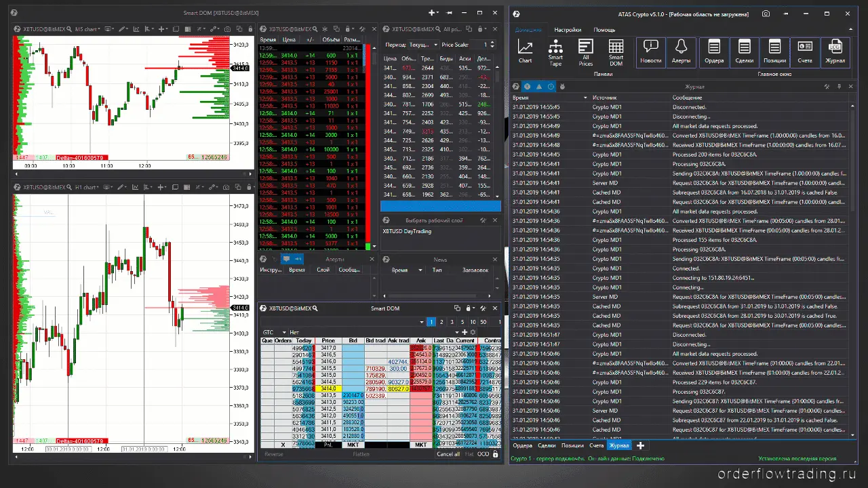
Task: Switch to the Настройки ribbon tab
Action: tap(567, 30)
